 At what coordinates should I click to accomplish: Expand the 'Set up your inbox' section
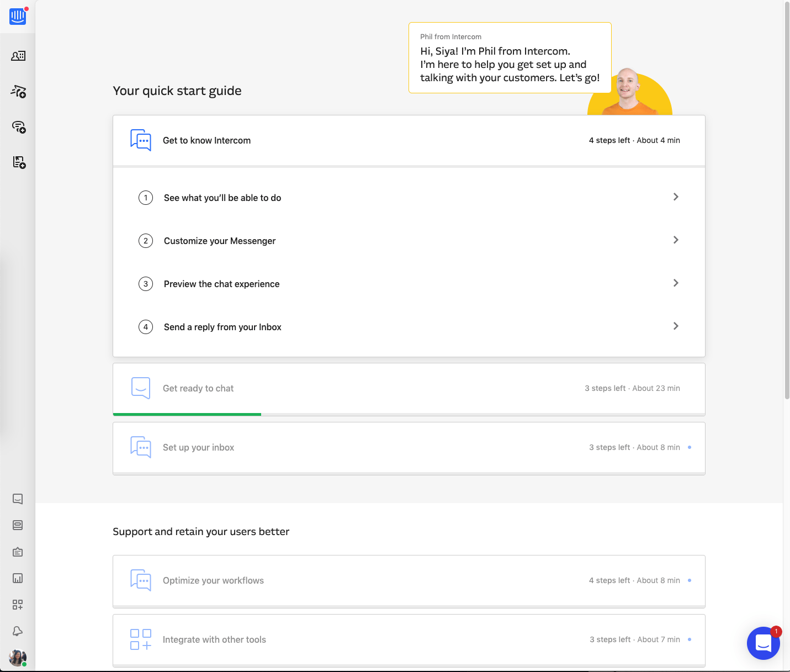point(409,447)
